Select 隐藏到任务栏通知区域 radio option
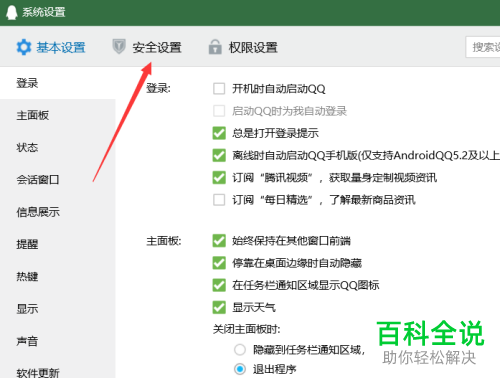The image size is (500, 378). 240,350
